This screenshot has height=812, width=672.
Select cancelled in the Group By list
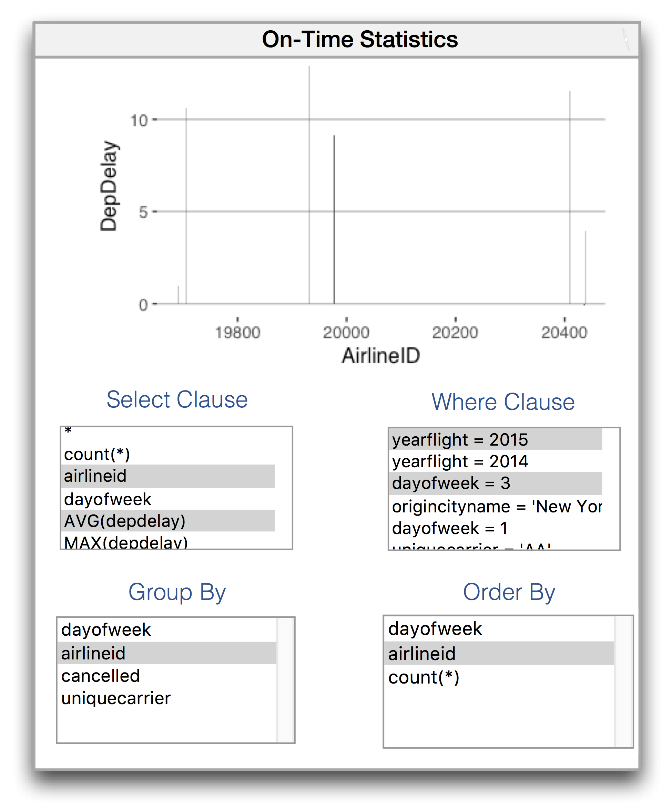coord(101,676)
